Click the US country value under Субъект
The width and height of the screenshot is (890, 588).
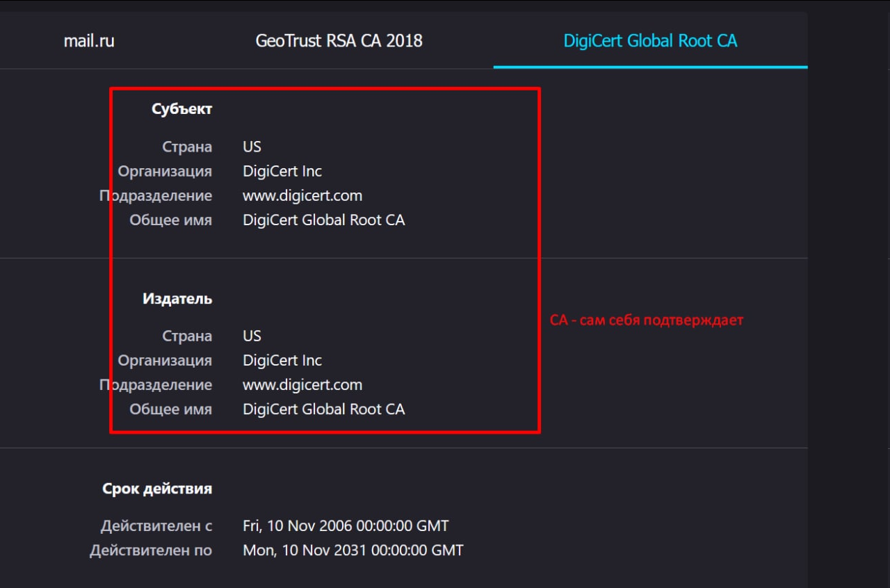[252, 147]
